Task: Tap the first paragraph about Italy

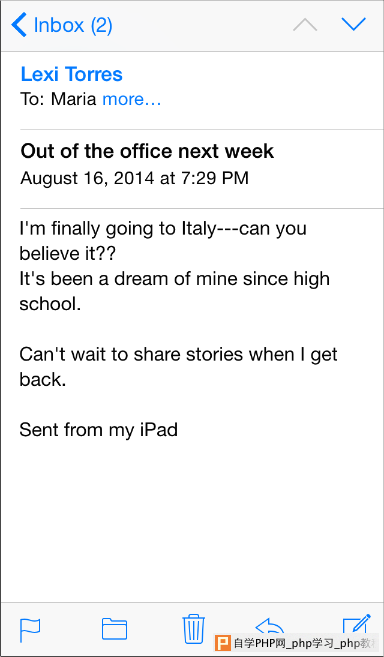Action: coord(163,242)
